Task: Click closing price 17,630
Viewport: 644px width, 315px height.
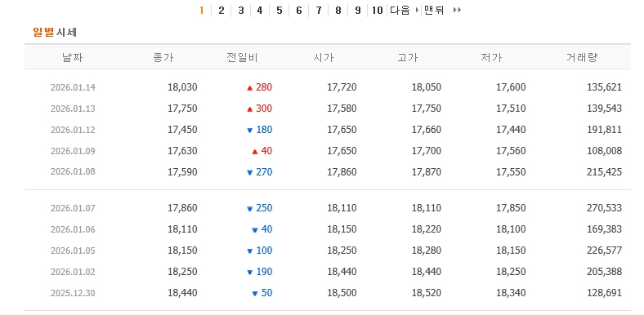Action: (x=182, y=151)
